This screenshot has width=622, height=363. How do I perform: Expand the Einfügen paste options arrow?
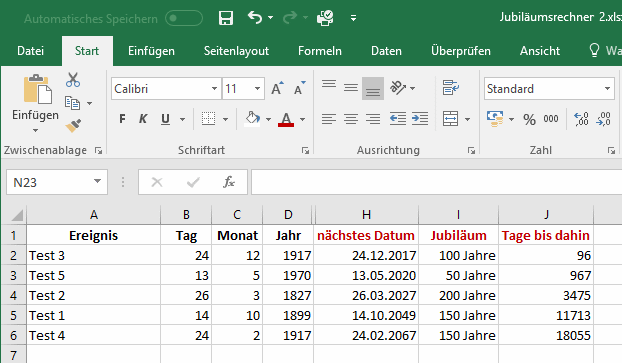pos(35,131)
